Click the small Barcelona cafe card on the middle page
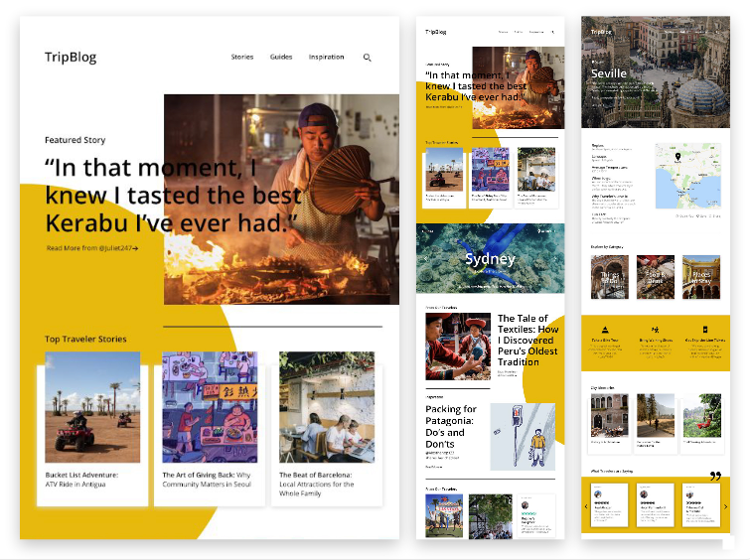 click(x=536, y=177)
